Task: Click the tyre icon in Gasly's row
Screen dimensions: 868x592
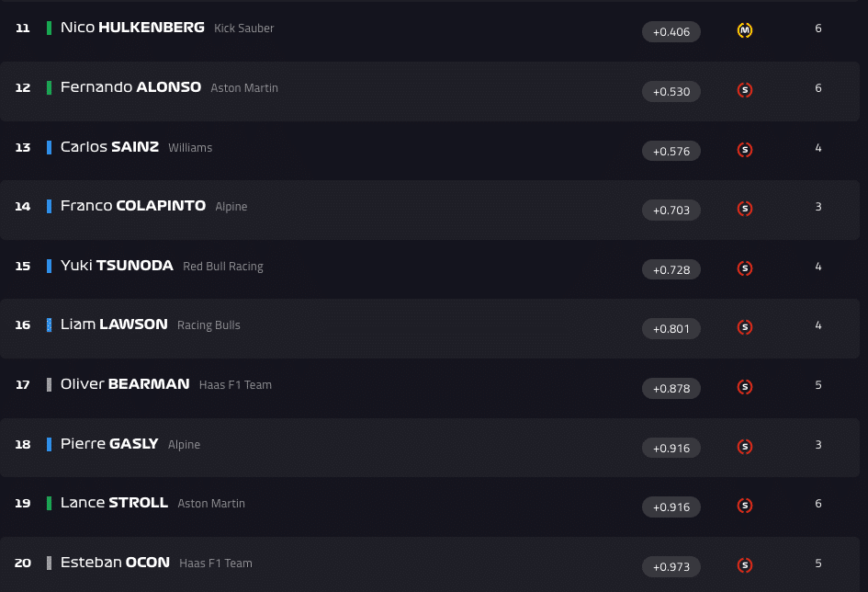Action: click(745, 447)
